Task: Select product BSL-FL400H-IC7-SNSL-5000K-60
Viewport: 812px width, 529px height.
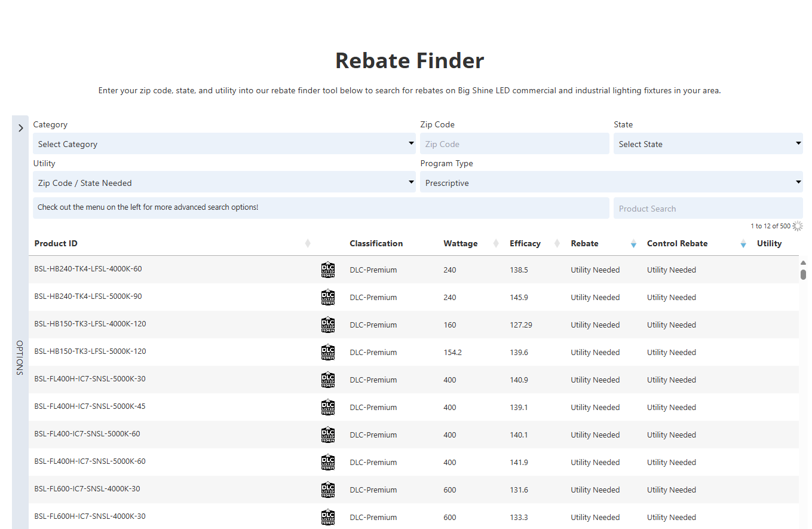Action: (90, 461)
